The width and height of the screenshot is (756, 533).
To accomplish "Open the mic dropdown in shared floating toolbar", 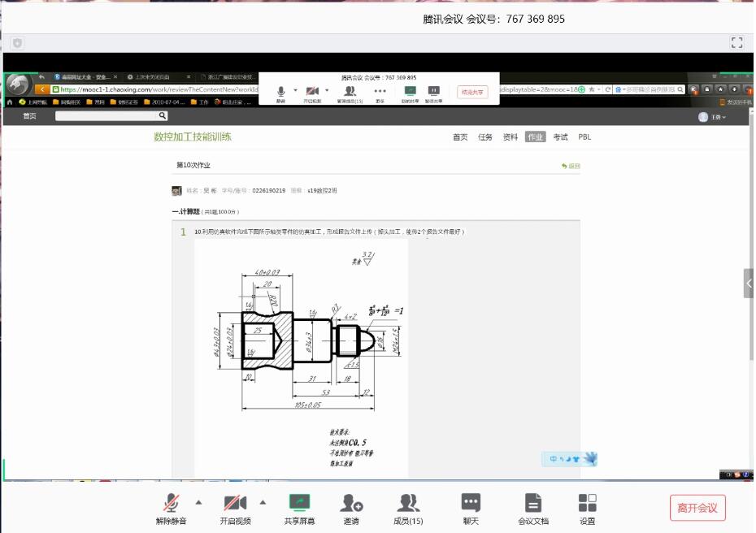I will (296, 91).
